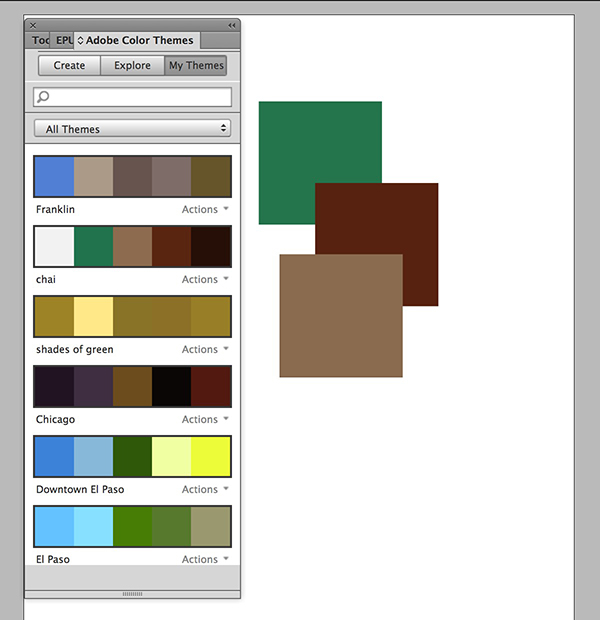Select the My Themes view
Image resolution: width=600 pixels, height=620 pixels.
(196, 66)
